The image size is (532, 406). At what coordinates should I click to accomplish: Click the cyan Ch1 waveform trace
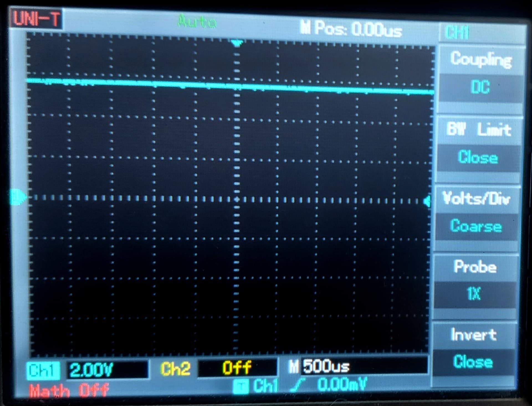230,87
